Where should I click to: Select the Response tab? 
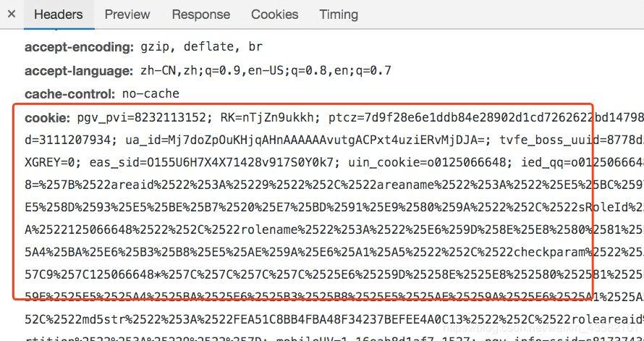click(x=200, y=14)
